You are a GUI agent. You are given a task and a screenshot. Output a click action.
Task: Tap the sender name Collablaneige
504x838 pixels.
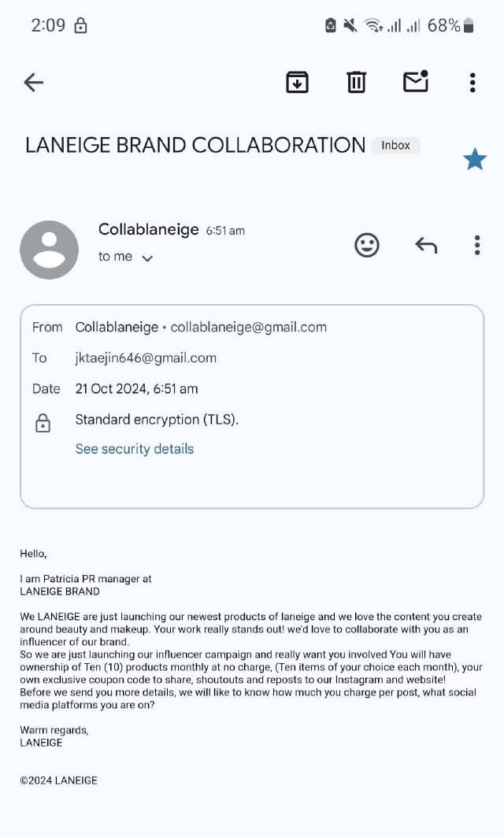[x=148, y=229]
